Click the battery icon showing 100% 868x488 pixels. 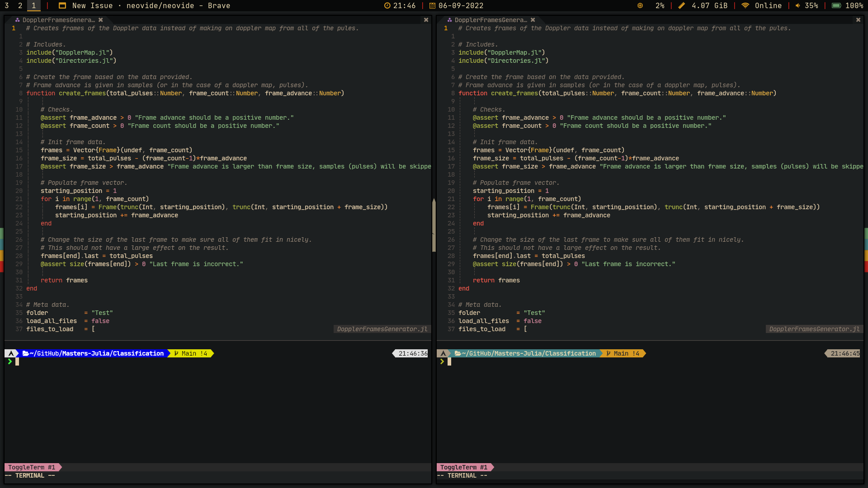pyautogui.click(x=835, y=6)
